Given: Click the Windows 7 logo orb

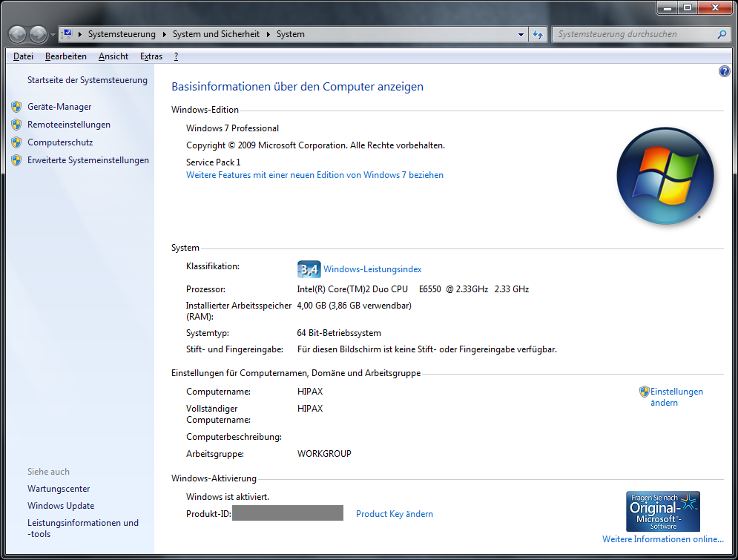Looking at the screenshot, I should pyautogui.click(x=665, y=176).
